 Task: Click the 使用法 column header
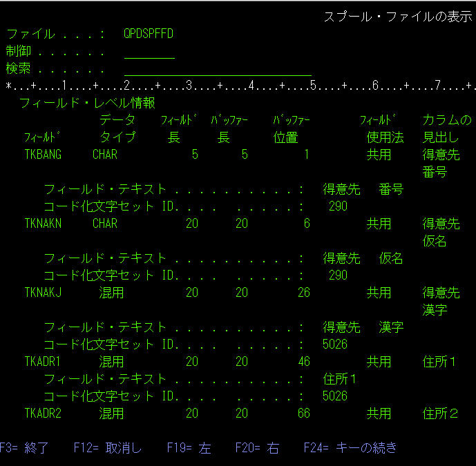(385, 137)
